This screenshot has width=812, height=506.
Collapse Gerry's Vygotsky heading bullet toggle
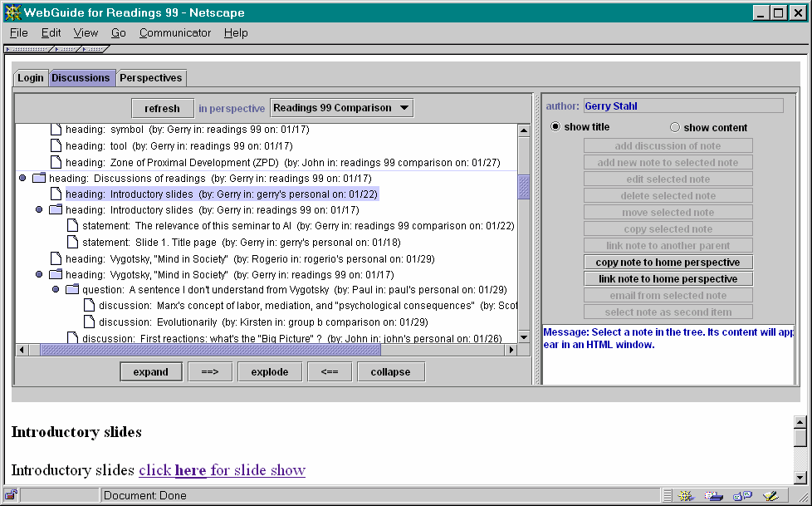[x=39, y=274]
